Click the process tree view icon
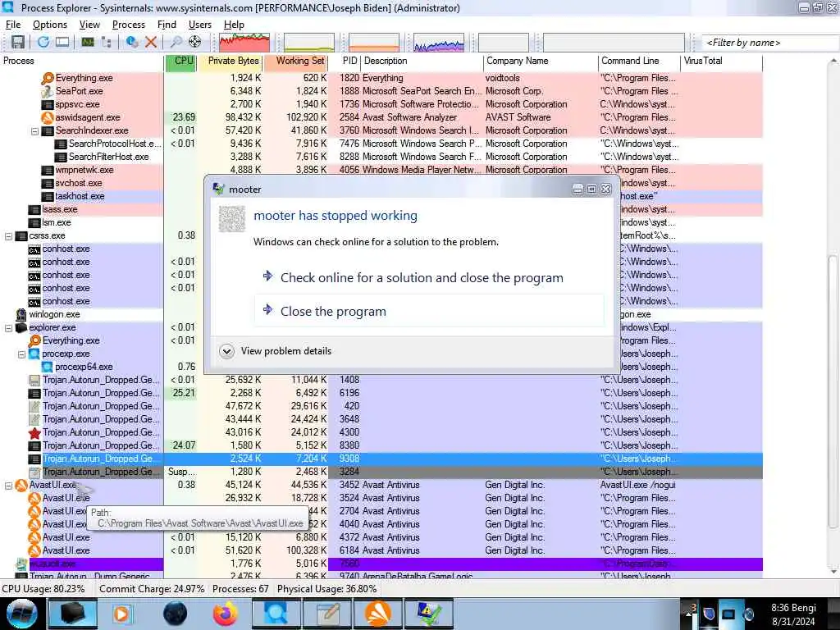 pos(106,42)
